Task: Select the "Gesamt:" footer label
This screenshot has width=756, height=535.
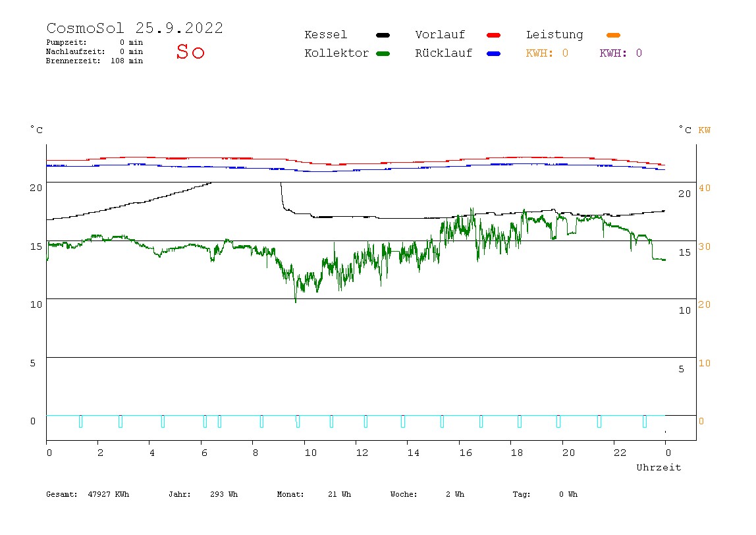Action: 62,494
